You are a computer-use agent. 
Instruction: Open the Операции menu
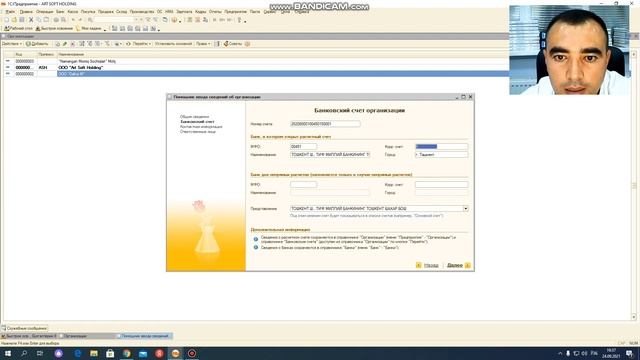44,12
